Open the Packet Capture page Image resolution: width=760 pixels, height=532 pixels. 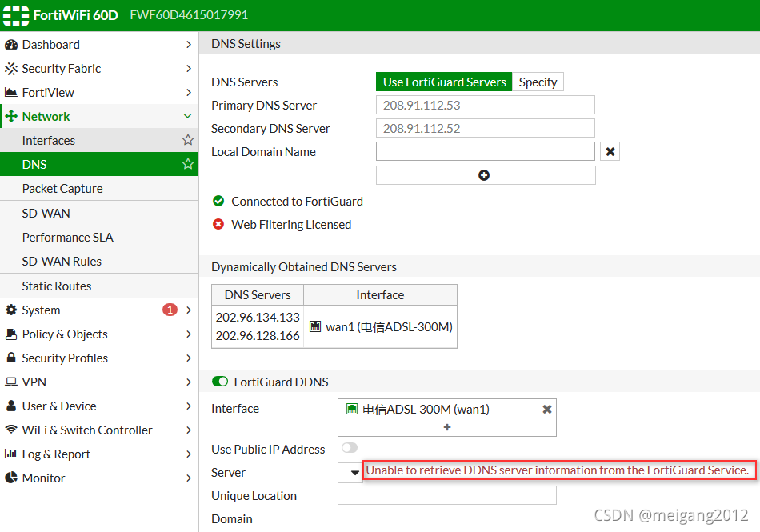99,188
